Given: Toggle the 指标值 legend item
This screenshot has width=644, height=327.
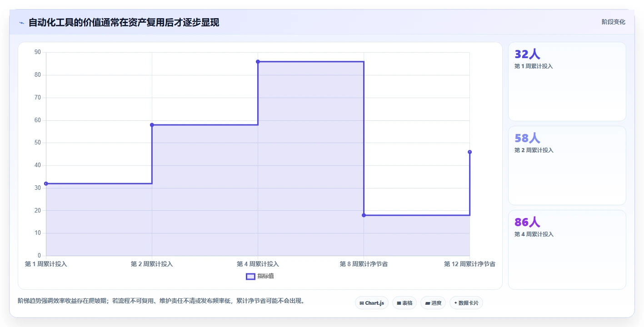Looking at the screenshot, I should (x=260, y=276).
